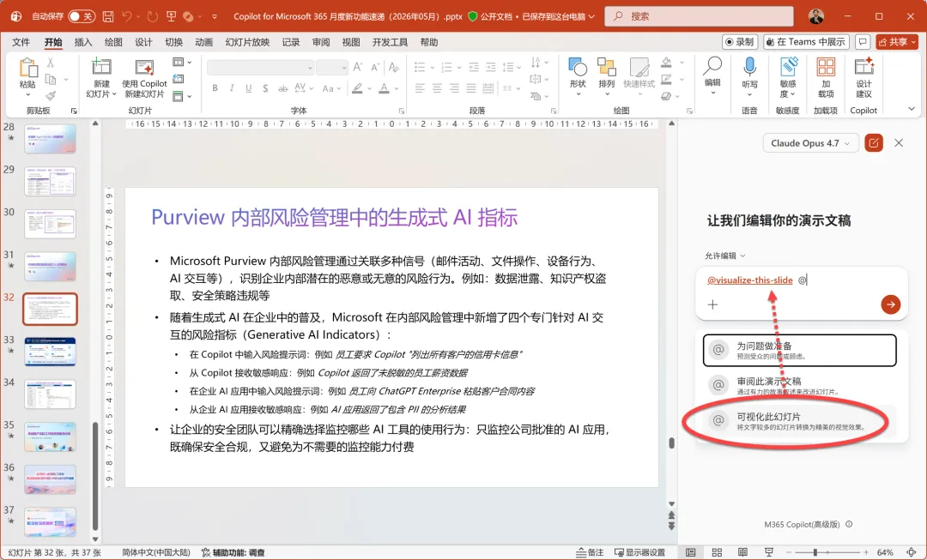The height and width of the screenshot is (560, 927).
Task: Click the format painter brush
Action: click(x=51, y=95)
